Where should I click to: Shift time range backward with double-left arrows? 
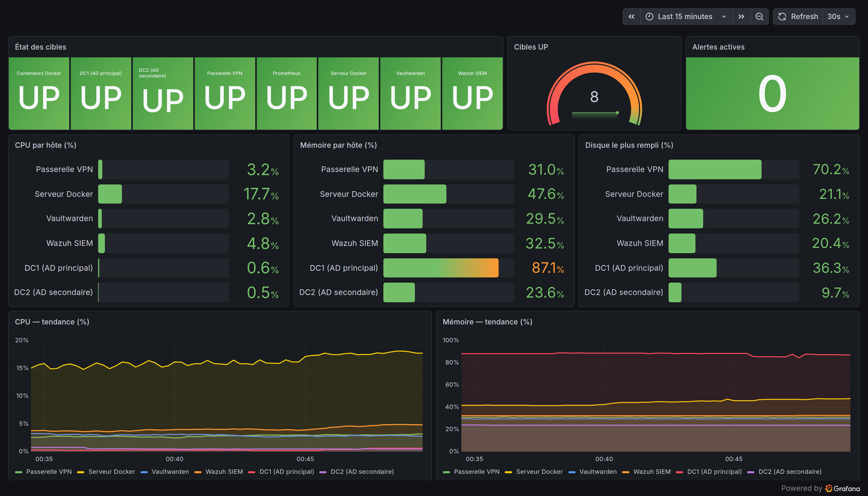click(631, 16)
